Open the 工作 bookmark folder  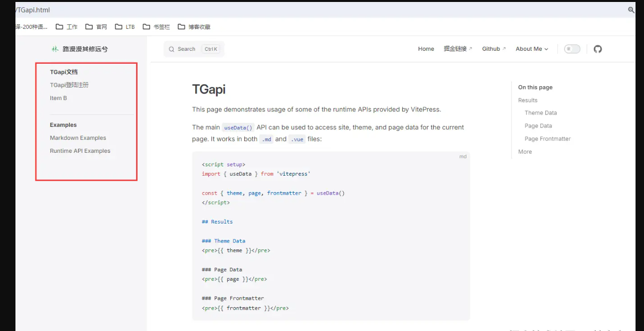click(66, 27)
